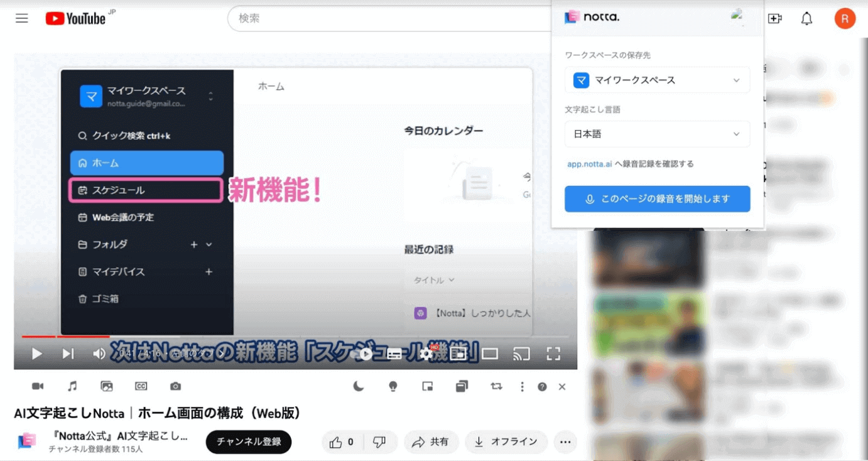Open the YouTube hamburger guide menu

(x=22, y=18)
